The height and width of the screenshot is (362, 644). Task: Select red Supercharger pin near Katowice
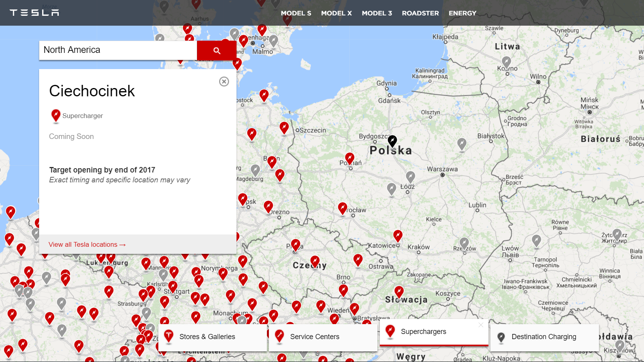pyautogui.click(x=398, y=236)
